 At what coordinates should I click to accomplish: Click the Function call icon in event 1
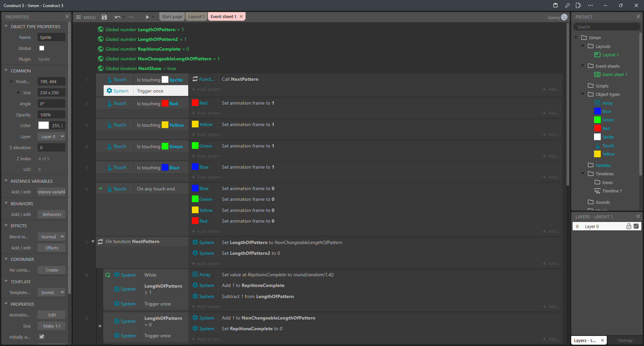(195, 79)
